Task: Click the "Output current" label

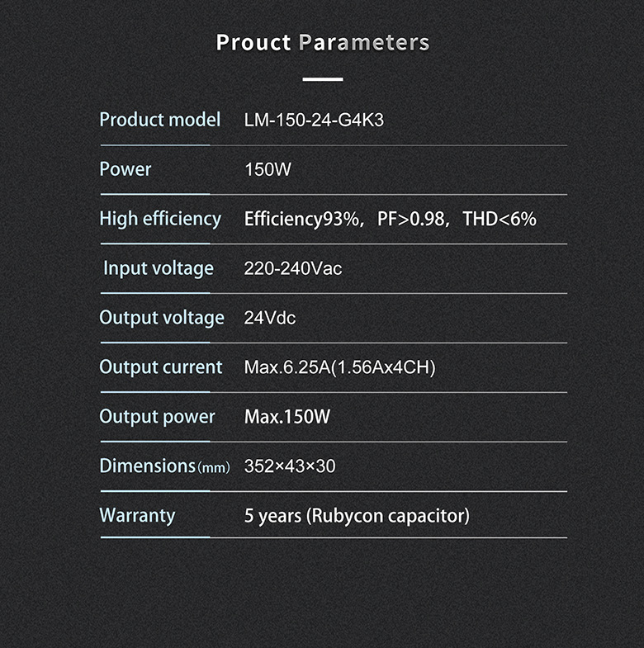Action: (x=161, y=367)
